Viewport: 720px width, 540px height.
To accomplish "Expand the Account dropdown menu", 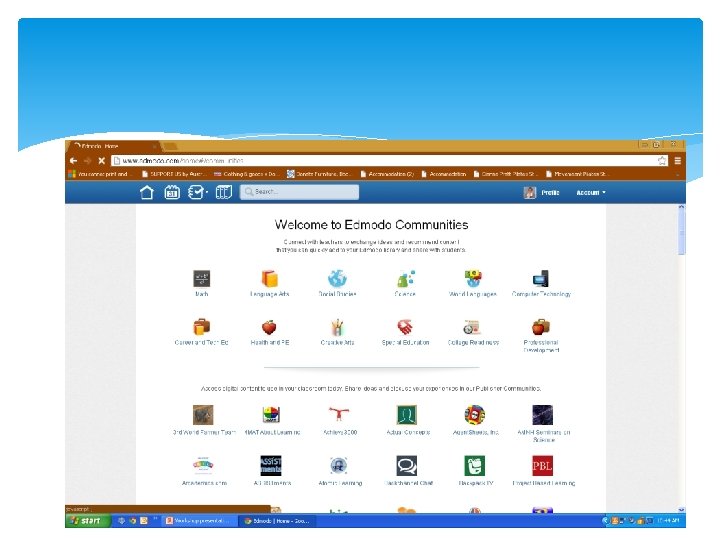I will point(591,192).
